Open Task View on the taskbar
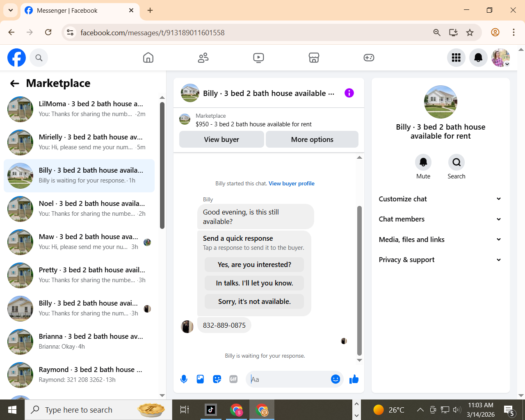Screen dimensions: 525x420 [x=185, y=410]
